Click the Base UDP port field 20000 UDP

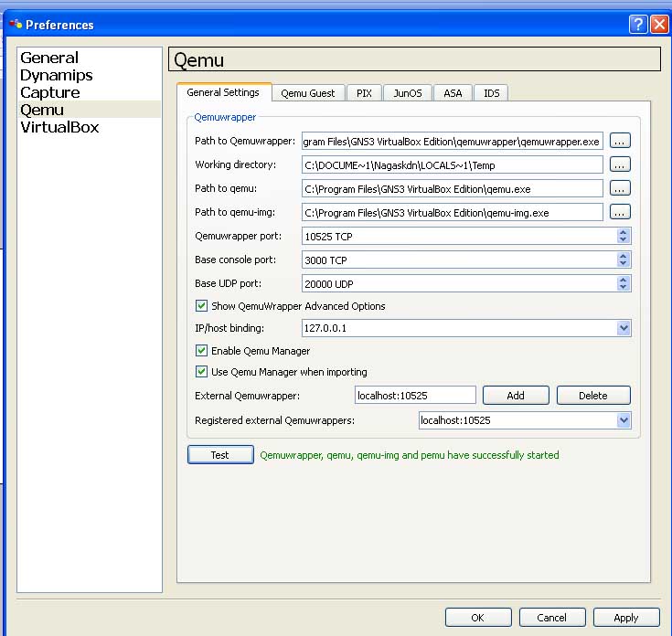pyautogui.click(x=459, y=283)
